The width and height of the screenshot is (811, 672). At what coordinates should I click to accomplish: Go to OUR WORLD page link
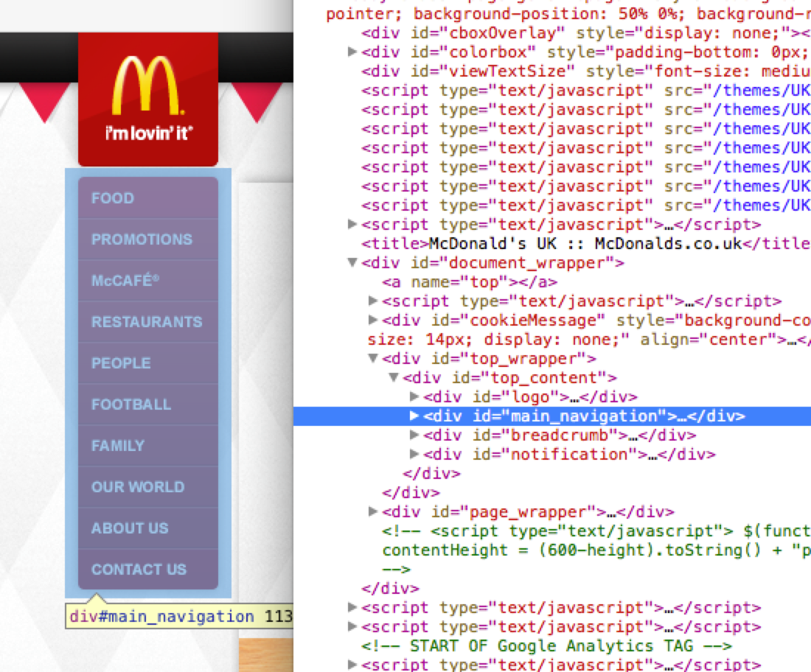click(148, 487)
